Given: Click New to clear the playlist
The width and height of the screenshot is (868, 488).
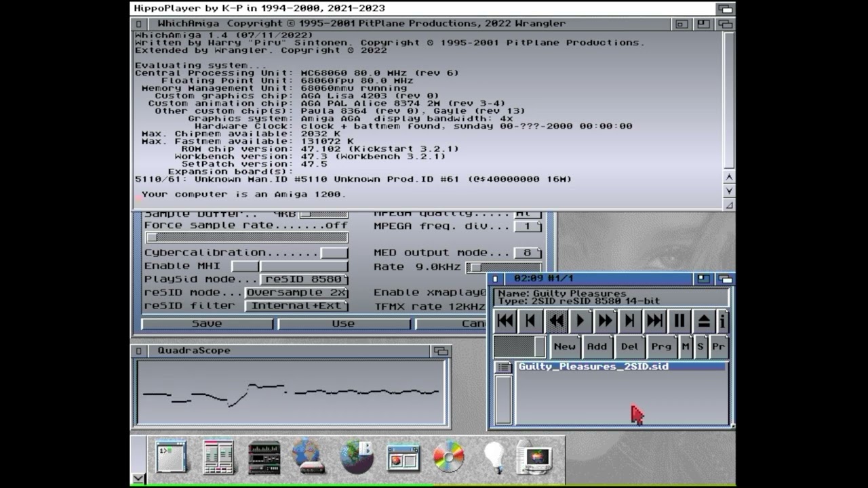Looking at the screenshot, I should (564, 346).
